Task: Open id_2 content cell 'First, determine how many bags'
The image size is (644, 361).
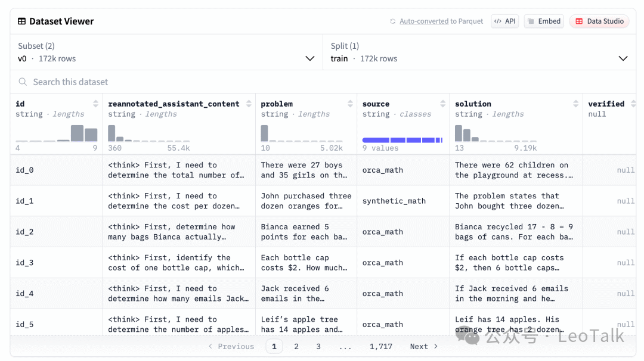Action: (179, 232)
